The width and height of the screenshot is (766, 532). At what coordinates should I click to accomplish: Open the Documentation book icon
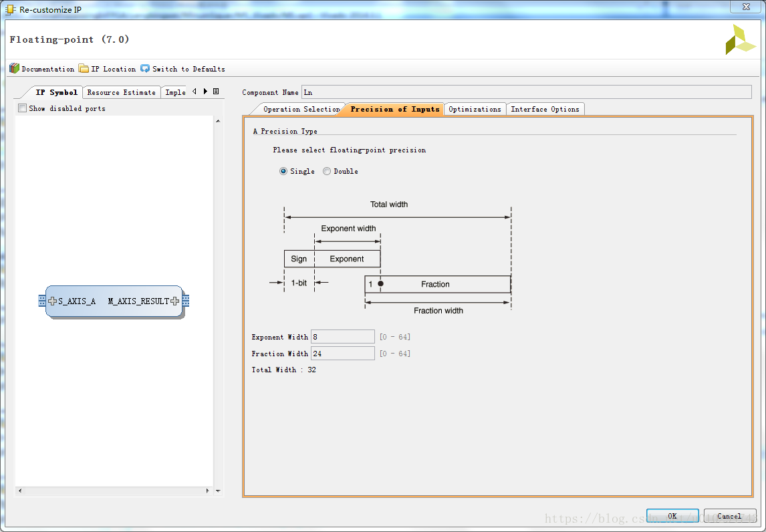15,68
